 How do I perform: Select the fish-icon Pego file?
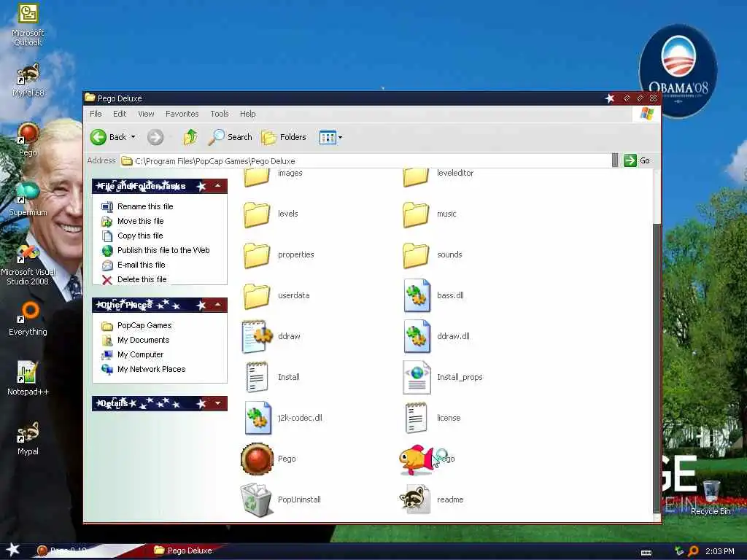click(x=427, y=460)
